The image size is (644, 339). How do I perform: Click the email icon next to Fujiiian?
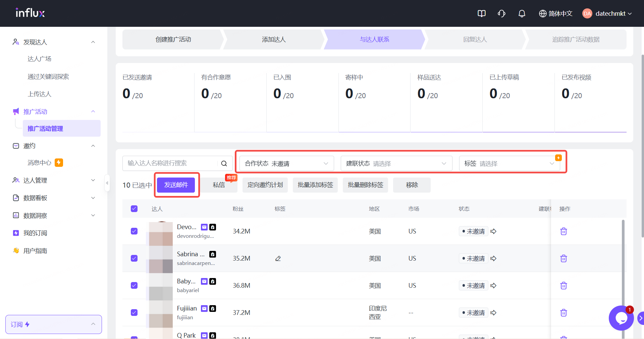click(x=204, y=309)
